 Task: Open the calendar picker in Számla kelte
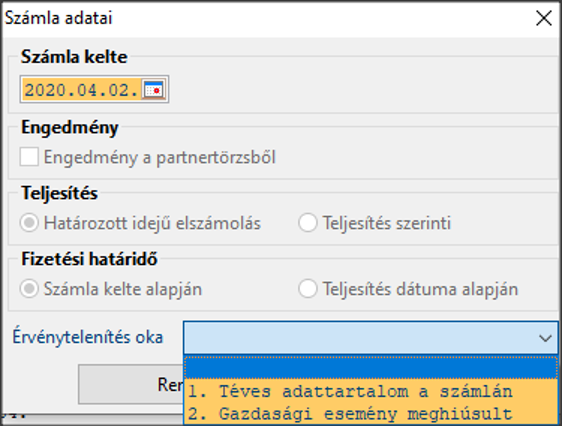(x=154, y=89)
